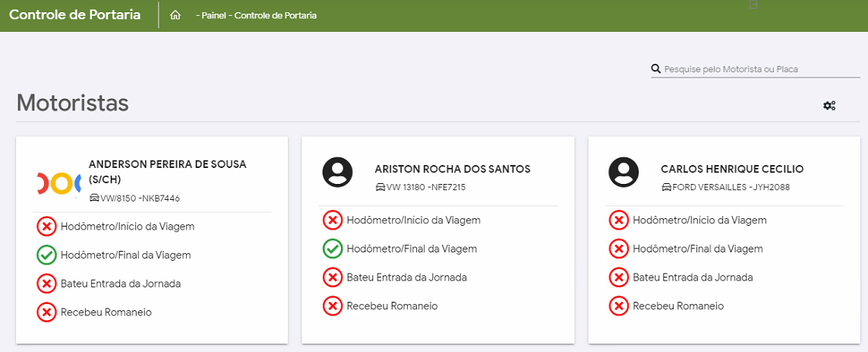Viewport: 868px width, 352px height.
Task: Click the car icon beside FORD VERSAILLES
Action: [667, 187]
